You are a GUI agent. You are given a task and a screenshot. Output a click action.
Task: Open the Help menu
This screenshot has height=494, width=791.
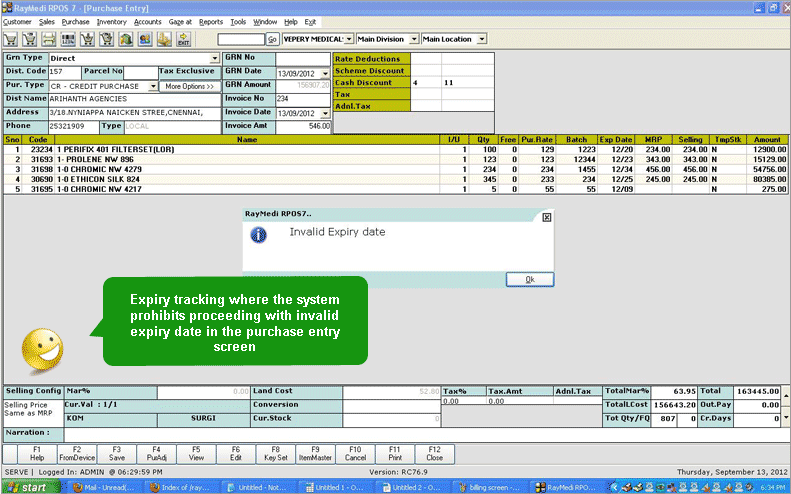[x=291, y=22]
